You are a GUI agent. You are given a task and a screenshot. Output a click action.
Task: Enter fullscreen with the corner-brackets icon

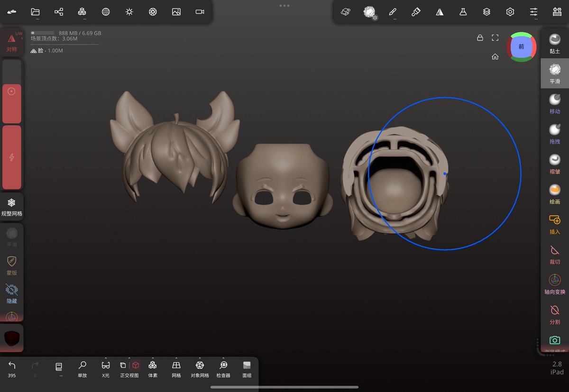pos(495,37)
